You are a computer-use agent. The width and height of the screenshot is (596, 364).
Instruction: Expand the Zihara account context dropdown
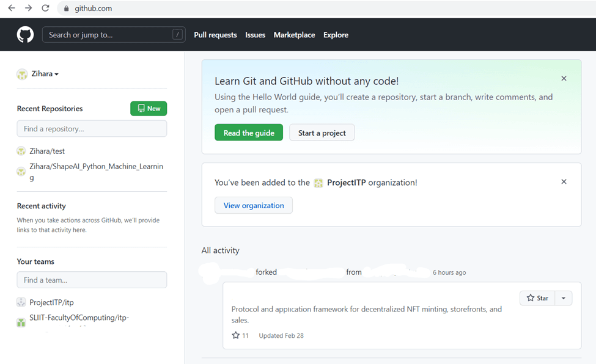pyautogui.click(x=45, y=74)
